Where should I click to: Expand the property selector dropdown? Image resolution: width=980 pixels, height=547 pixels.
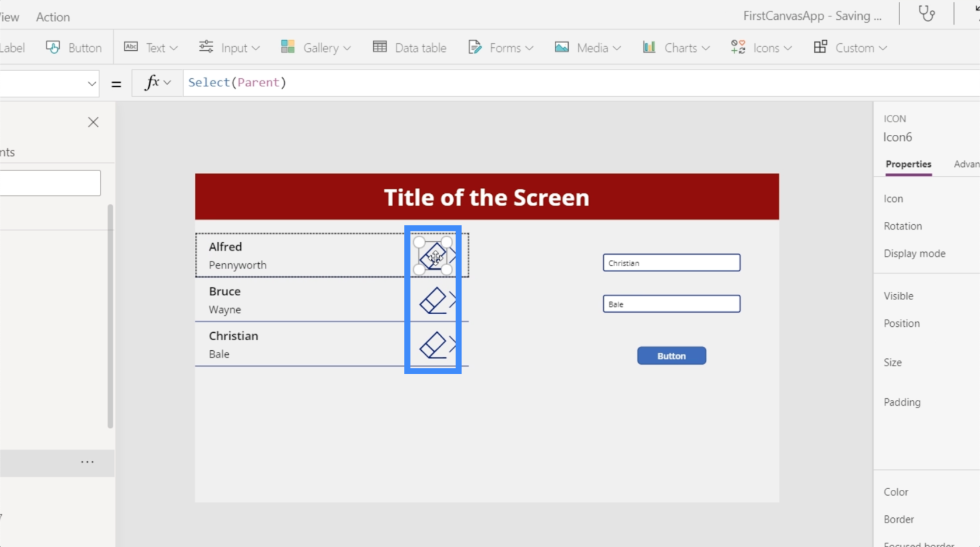(x=92, y=83)
